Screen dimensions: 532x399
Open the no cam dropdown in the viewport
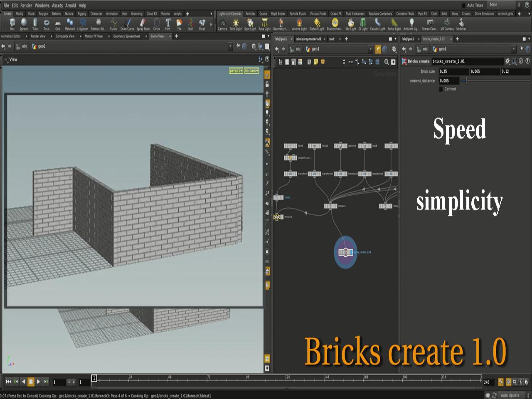coord(251,71)
